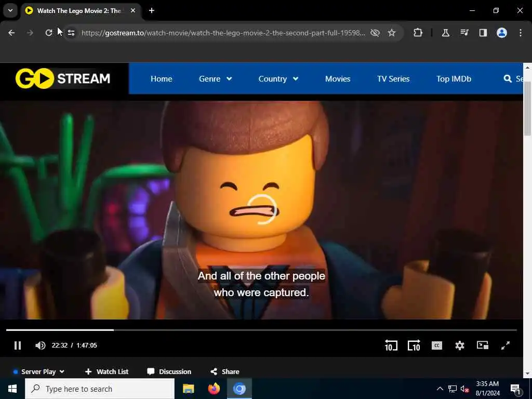The image size is (532, 399).
Task: Select the Lego Movie 2 tab
Action: (79, 11)
